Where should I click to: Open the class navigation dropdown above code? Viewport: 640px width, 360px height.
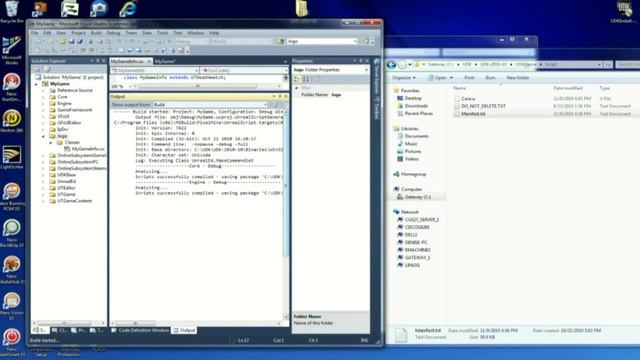[155, 70]
